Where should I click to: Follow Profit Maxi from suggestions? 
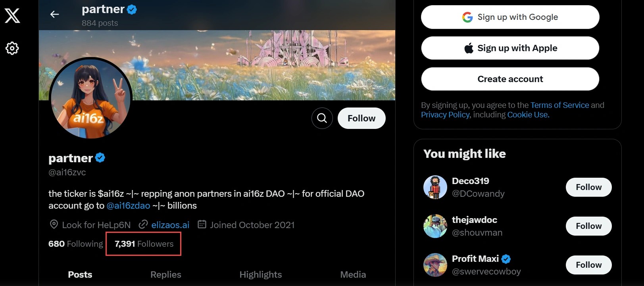tap(588, 265)
